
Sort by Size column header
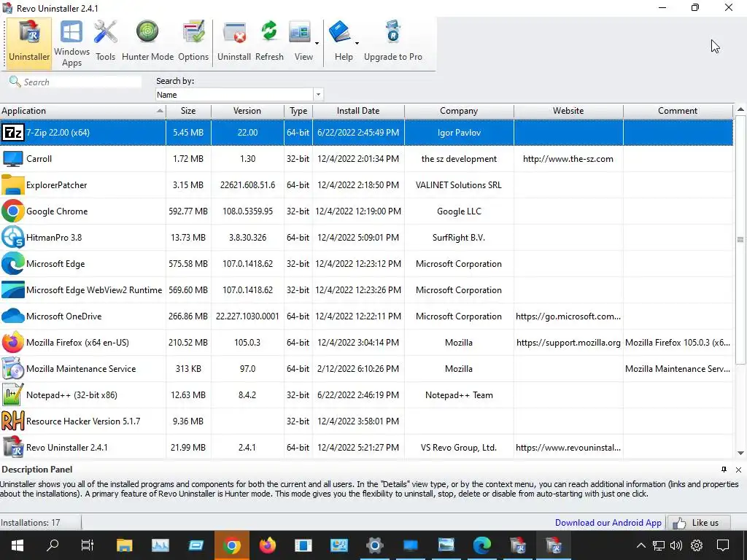tap(188, 111)
